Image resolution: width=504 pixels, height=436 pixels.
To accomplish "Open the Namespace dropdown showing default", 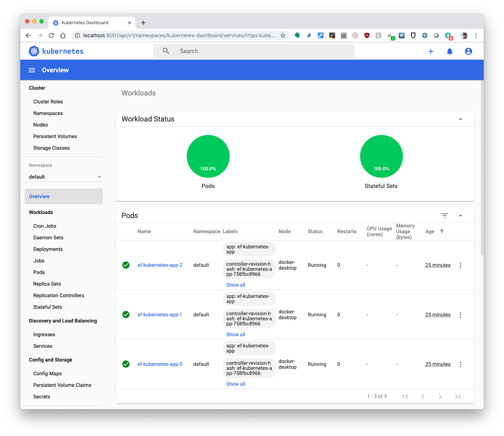I will [x=65, y=177].
